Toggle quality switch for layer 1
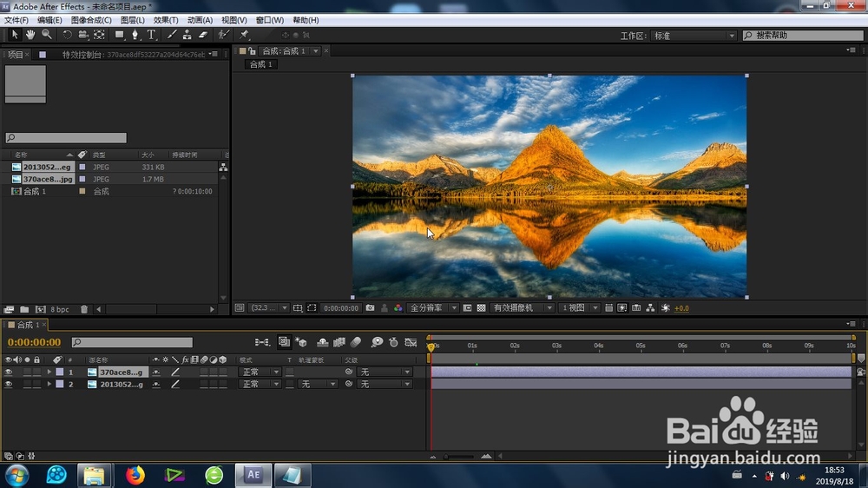Image resolution: width=868 pixels, height=488 pixels. pyautogui.click(x=175, y=373)
